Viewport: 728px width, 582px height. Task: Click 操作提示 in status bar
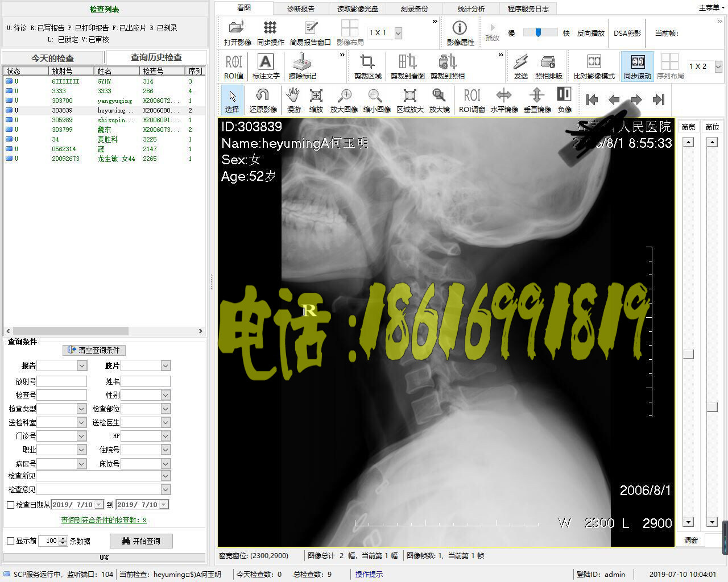pyautogui.click(x=369, y=574)
